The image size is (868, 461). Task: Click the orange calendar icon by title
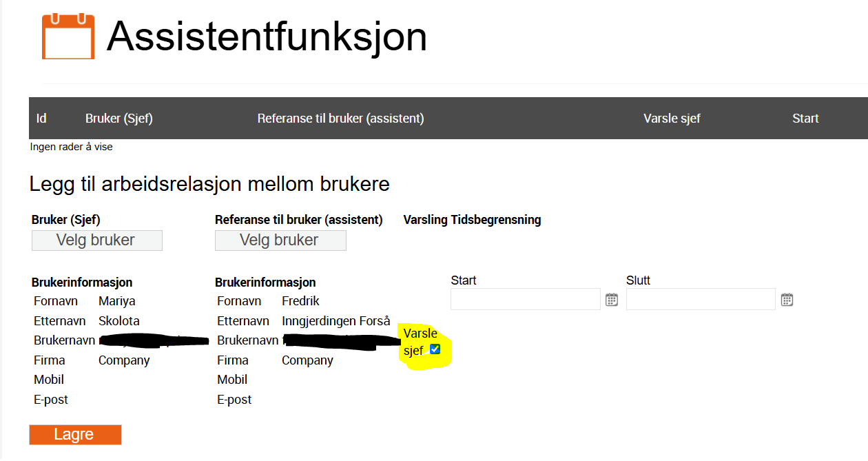(68, 37)
